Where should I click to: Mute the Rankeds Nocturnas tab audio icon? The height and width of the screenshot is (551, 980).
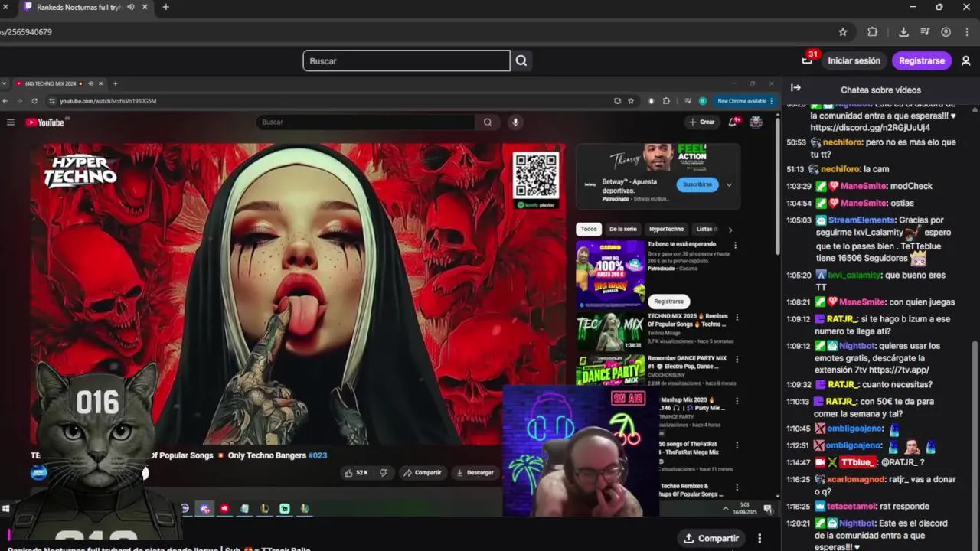point(130,7)
